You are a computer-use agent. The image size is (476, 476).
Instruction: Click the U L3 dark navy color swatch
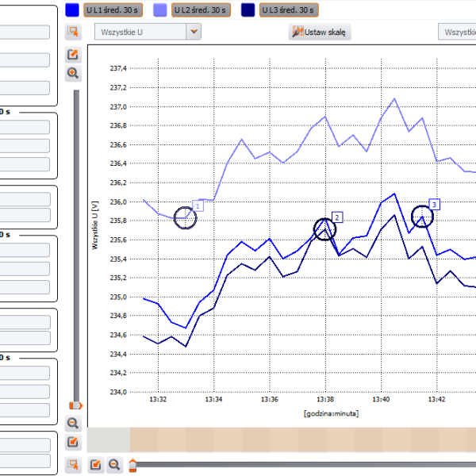(x=249, y=10)
